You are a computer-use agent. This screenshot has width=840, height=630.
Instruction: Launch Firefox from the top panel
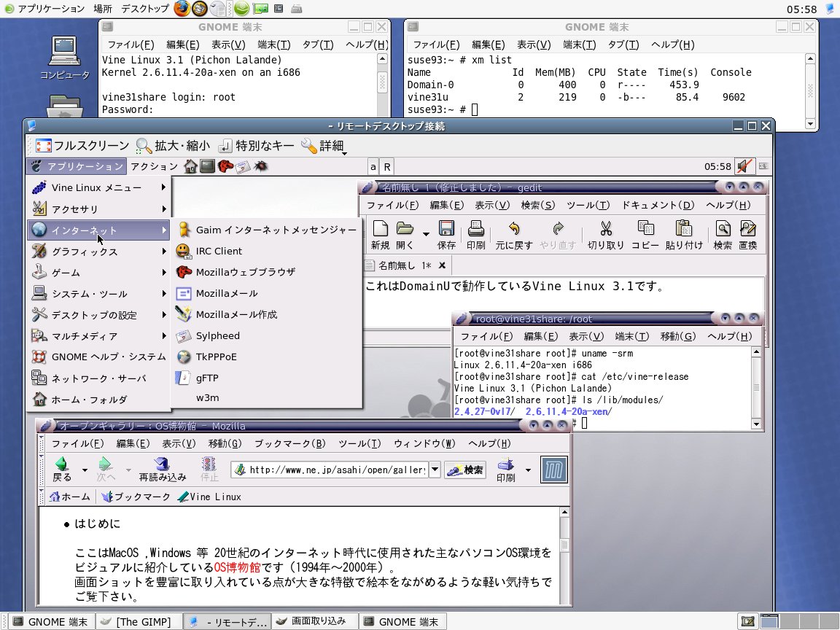[x=181, y=9]
